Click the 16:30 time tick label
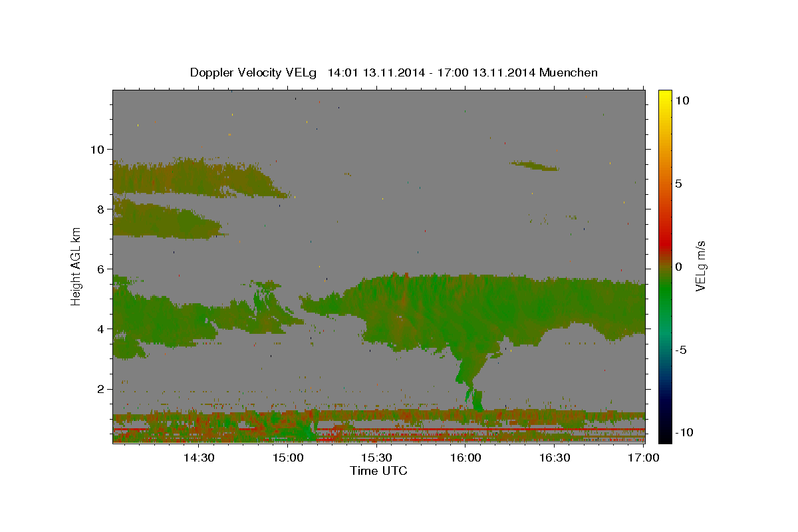 (x=555, y=458)
